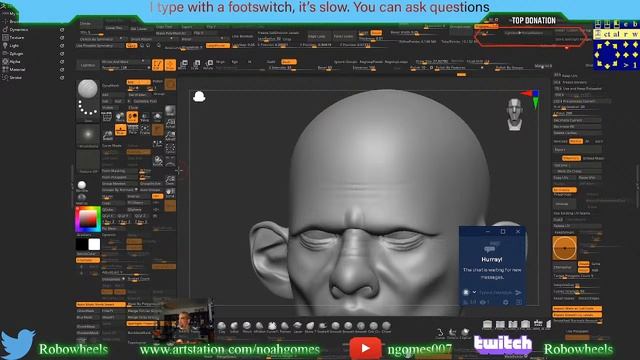Open the Material menu
The width and height of the screenshot is (640, 360).
(18, 69)
